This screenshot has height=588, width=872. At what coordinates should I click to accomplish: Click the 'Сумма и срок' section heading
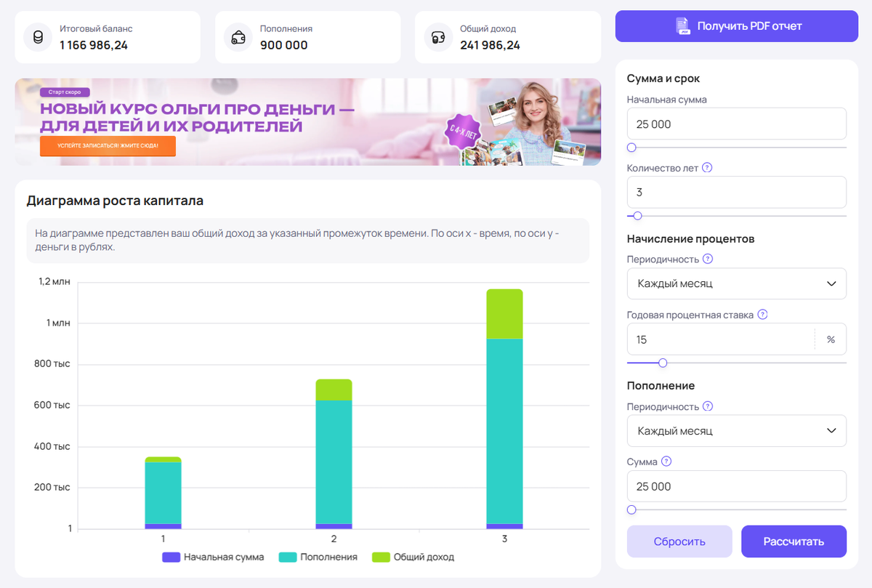[x=663, y=78]
